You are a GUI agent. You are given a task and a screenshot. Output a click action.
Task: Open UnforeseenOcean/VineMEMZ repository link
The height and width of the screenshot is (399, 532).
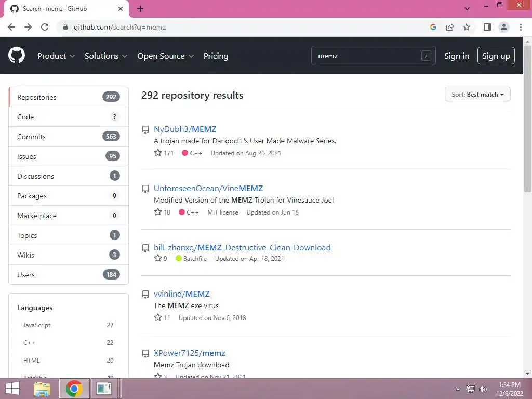click(208, 188)
